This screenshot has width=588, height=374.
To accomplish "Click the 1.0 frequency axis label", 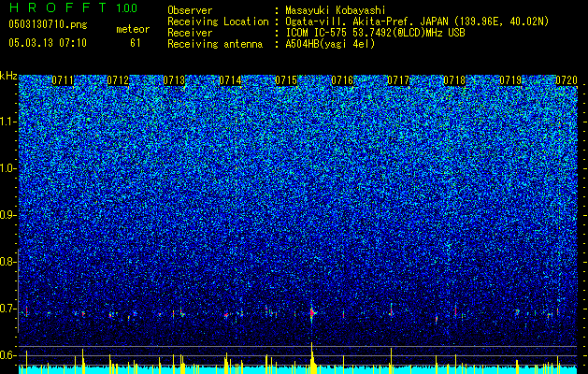I will 8,168.
